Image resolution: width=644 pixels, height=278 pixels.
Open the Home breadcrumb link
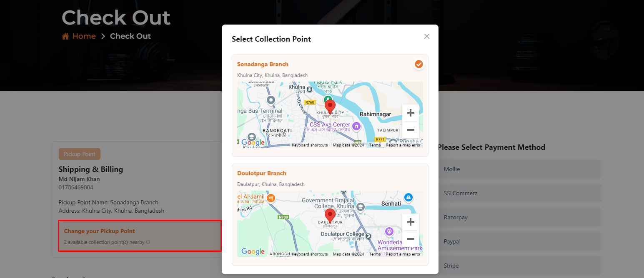(84, 36)
